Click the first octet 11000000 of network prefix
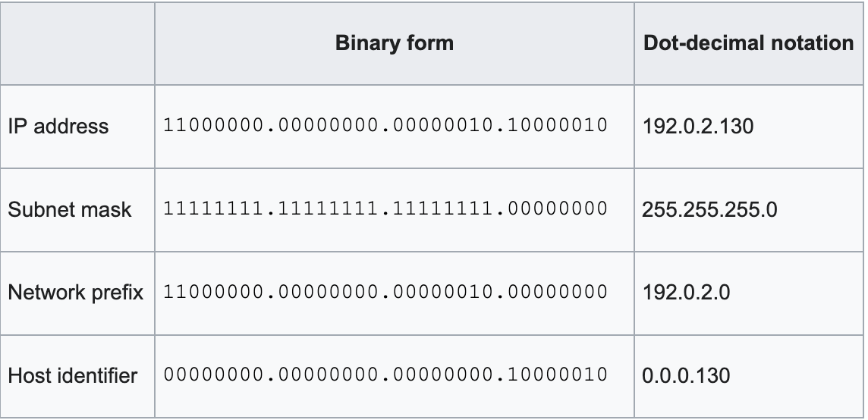 click(x=214, y=292)
